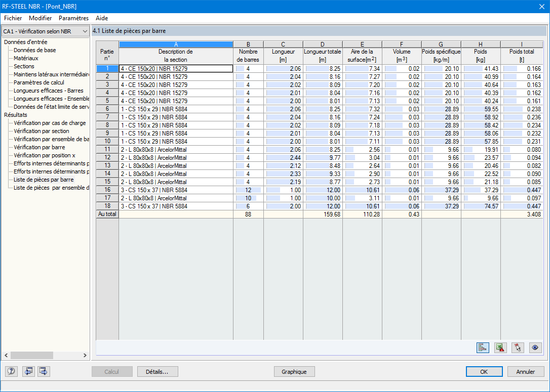Click Nombre de barres value 10 in row 17
The height and width of the screenshot is (392, 550).
click(x=248, y=198)
